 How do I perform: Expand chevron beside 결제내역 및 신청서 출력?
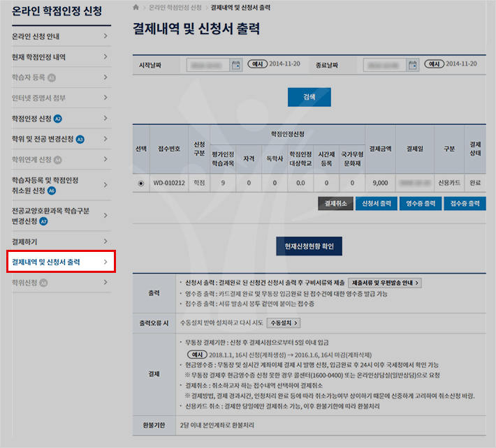click(x=105, y=262)
